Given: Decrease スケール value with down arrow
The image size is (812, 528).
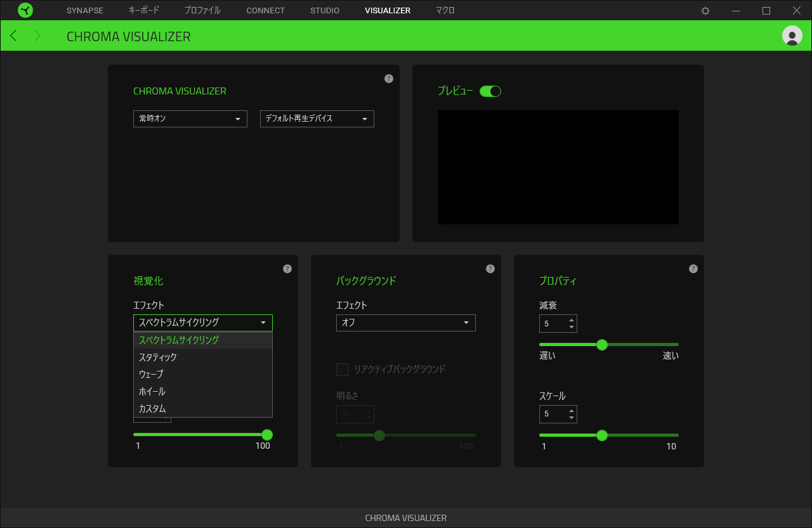Looking at the screenshot, I should [572, 418].
